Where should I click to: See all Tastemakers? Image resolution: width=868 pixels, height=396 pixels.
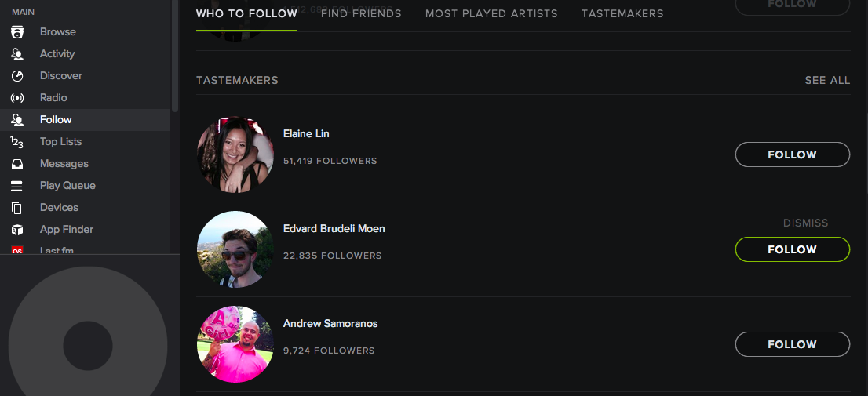coord(827,80)
